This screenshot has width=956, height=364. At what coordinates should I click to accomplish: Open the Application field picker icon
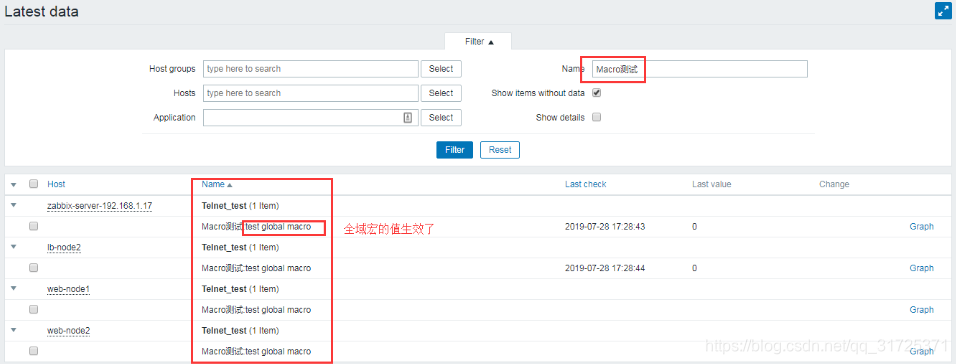tap(408, 118)
